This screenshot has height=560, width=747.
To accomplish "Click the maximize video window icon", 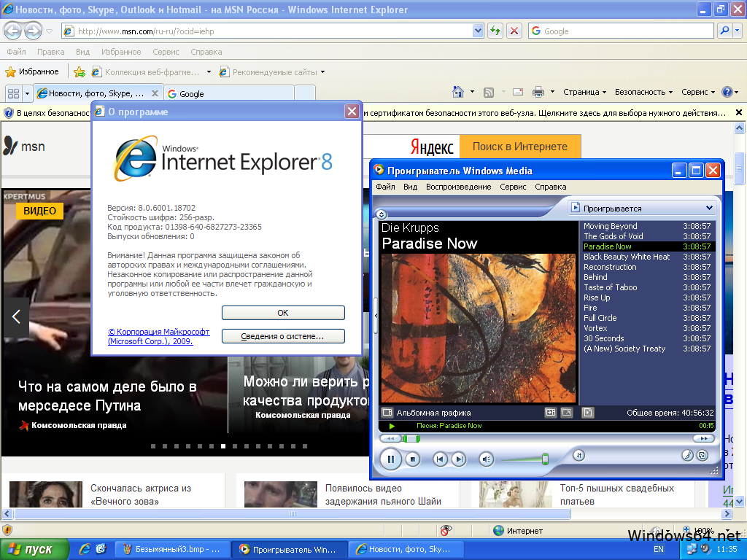I will pyautogui.click(x=551, y=413).
